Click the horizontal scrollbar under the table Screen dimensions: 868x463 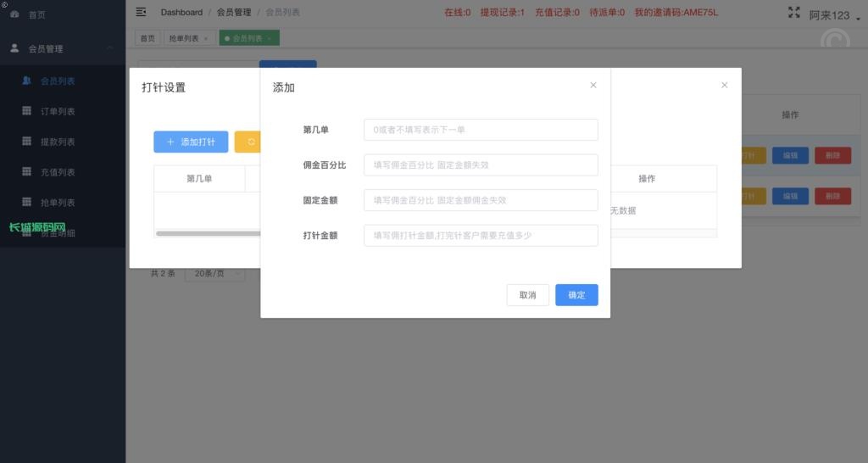coord(208,233)
